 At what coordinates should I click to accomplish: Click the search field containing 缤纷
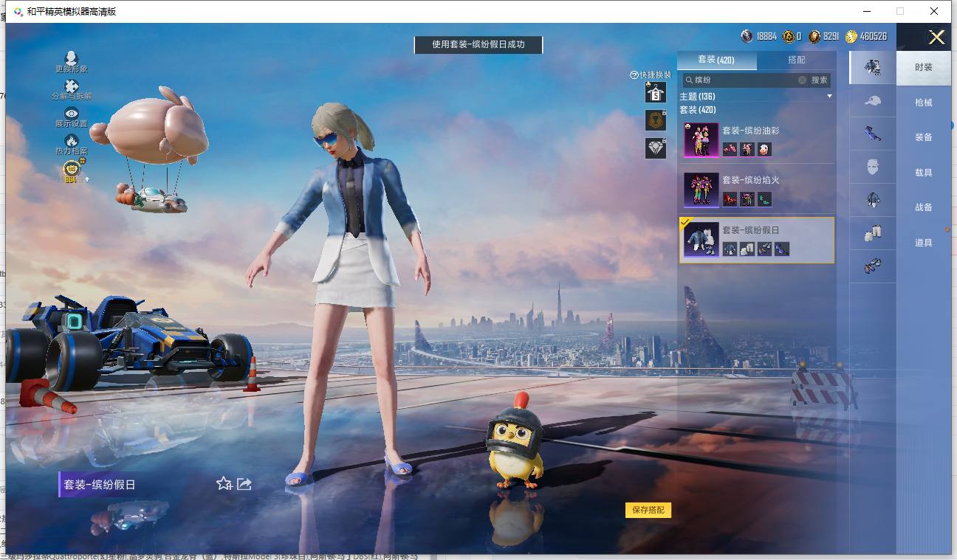coord(744,80)
